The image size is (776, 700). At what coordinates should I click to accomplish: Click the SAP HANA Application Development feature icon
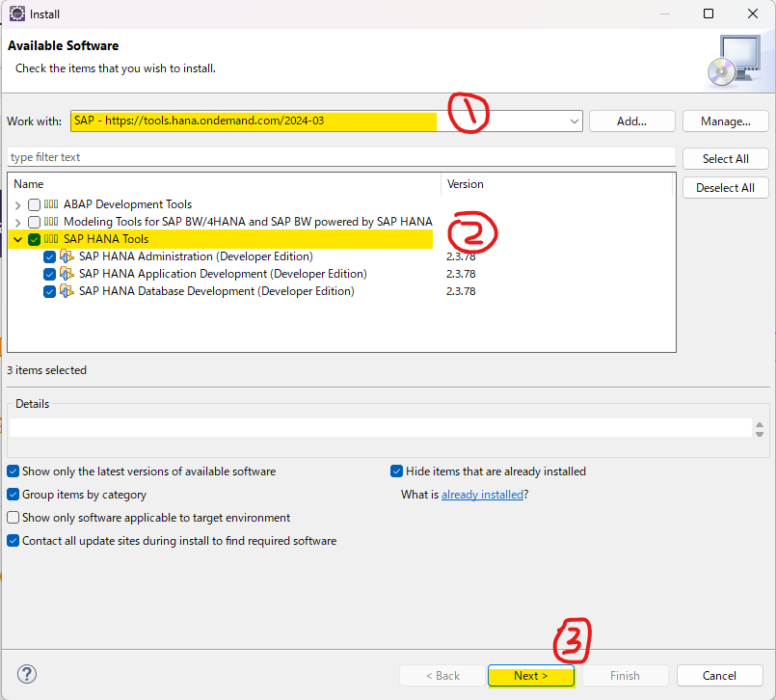click(67, 273)
